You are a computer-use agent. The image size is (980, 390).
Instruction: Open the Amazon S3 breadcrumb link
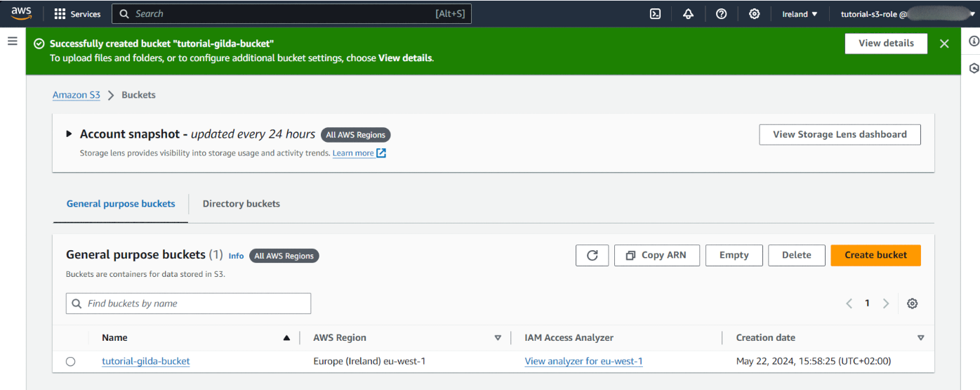click(77, 95)
